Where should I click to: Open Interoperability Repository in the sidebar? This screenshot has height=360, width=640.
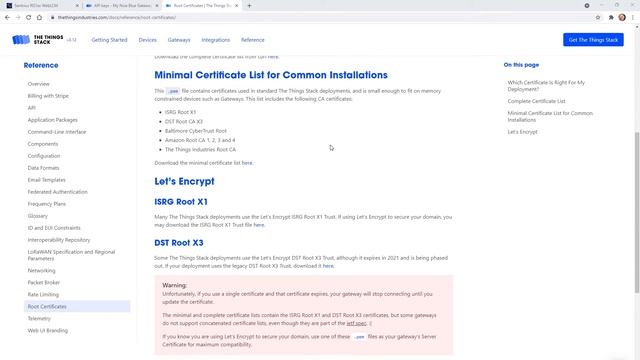click(59, 240)
